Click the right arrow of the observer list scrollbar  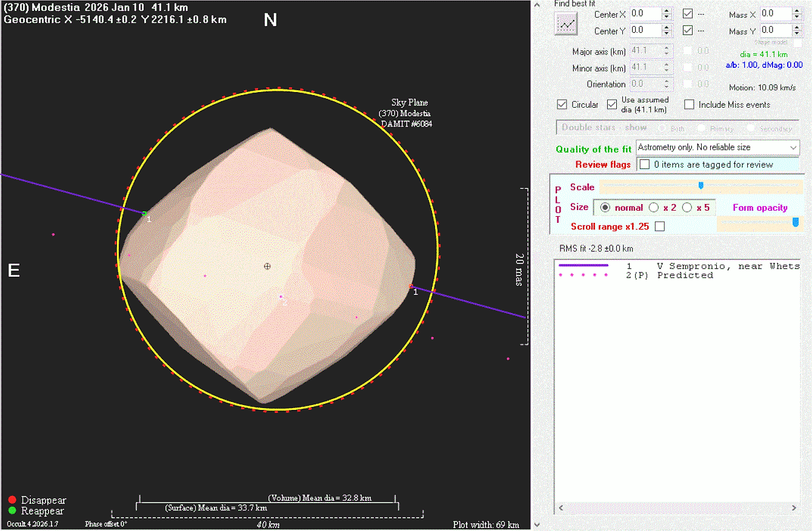click(794, 507)
